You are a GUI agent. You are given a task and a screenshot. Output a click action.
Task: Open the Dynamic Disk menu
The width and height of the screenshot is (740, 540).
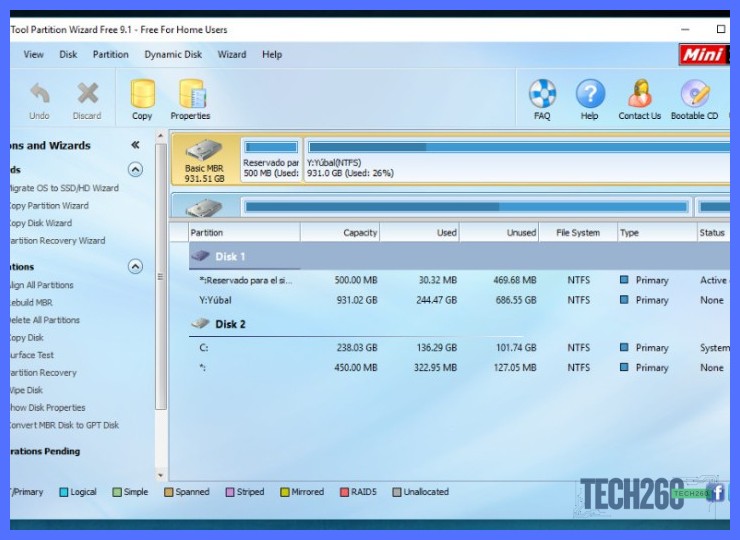tap(173, 54)
